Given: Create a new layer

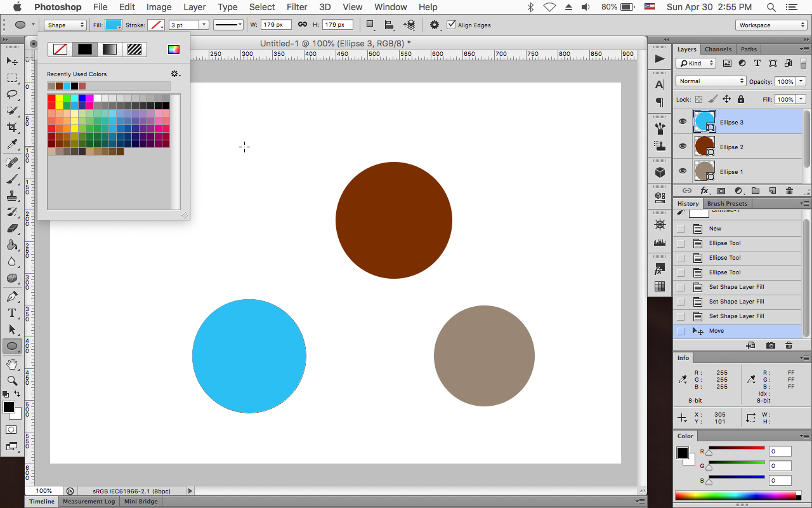Looking at the screenshot, I should 772,190.
